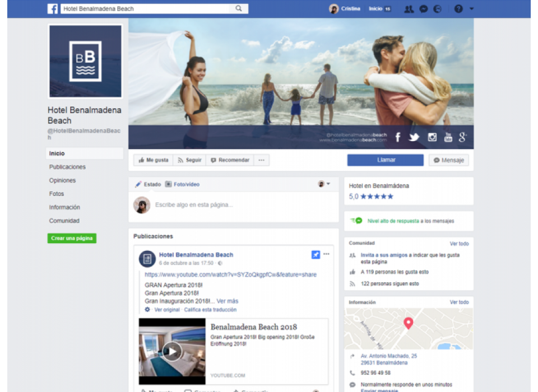
Task: Click the Google Plus icon on the cover photo
Action: [x=462, y=137]
